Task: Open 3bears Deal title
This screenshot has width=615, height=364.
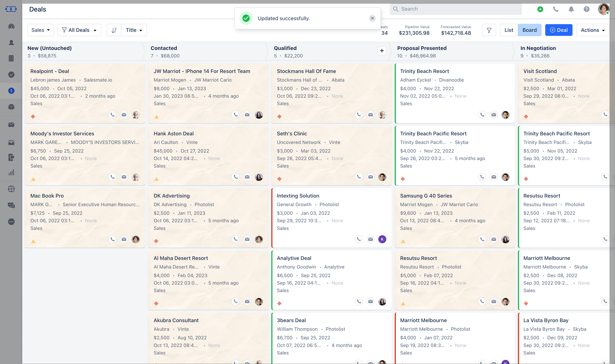Action: point(291,320)
